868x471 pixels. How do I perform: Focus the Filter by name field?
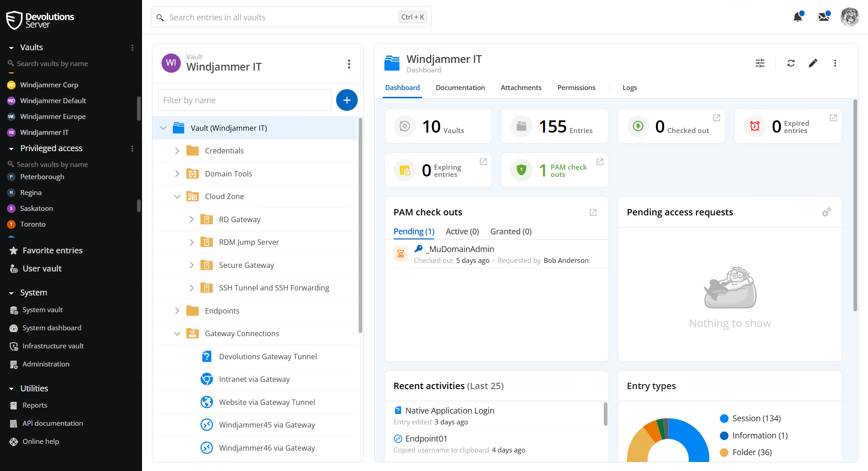click(245, 100)
